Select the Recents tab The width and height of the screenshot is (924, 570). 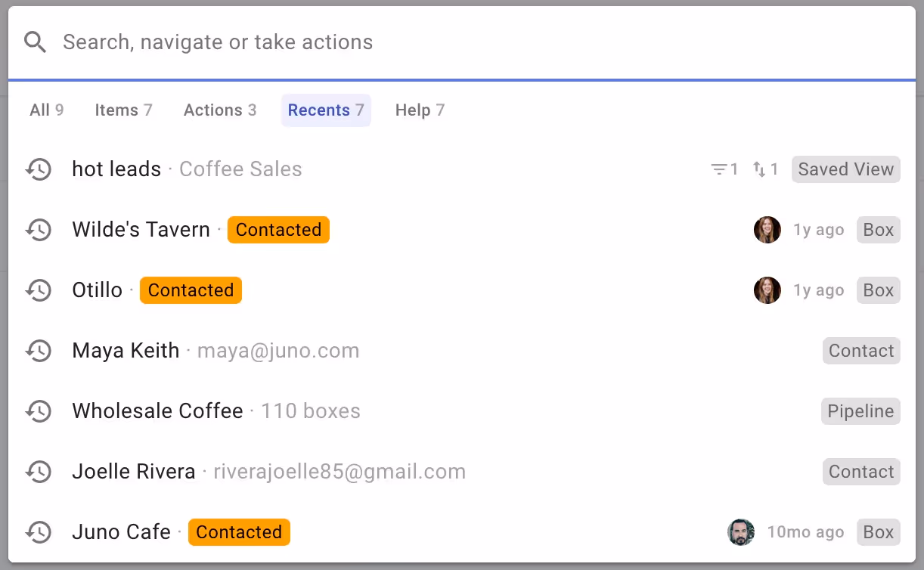click(x=326, y=110)
